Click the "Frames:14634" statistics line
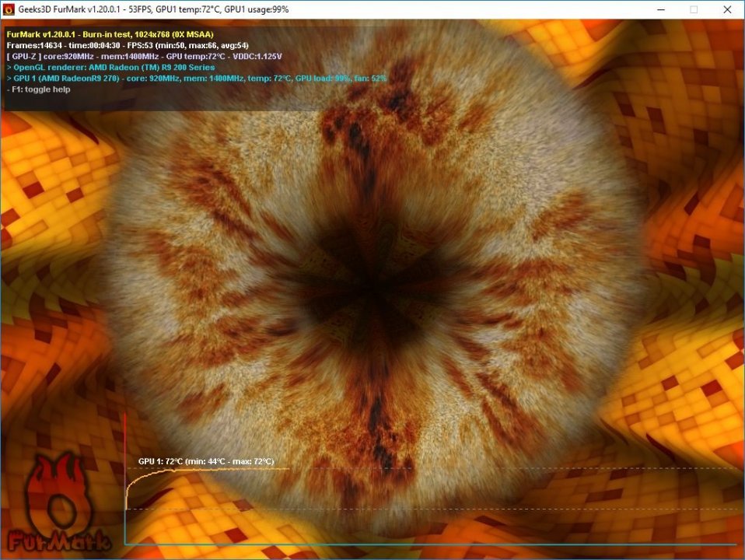This screenshot has width=745, height=560. point(128,45)
